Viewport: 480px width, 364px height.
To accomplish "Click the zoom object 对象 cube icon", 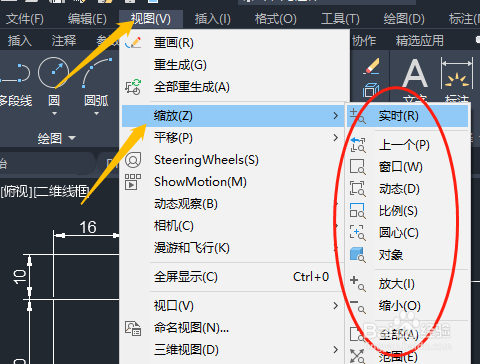I will coord(358,255).
